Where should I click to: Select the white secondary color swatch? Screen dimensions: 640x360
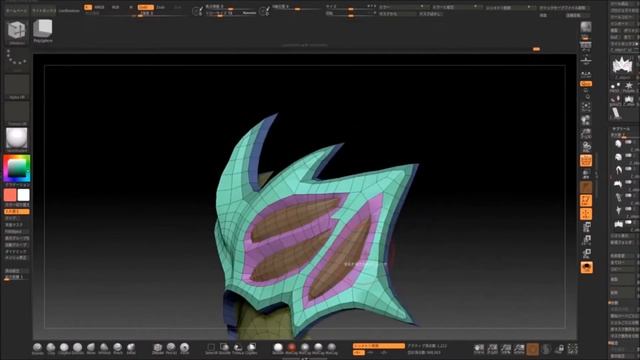[24, 195]
